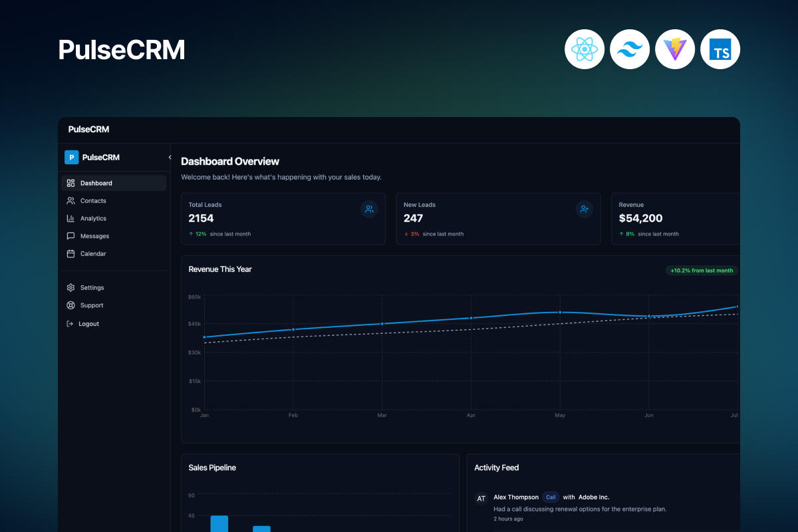Image resolution: width=798 pixels, height=532 pixels.
Task: Click the Call badge in Activity Feed
Action: tap(551, 497)
